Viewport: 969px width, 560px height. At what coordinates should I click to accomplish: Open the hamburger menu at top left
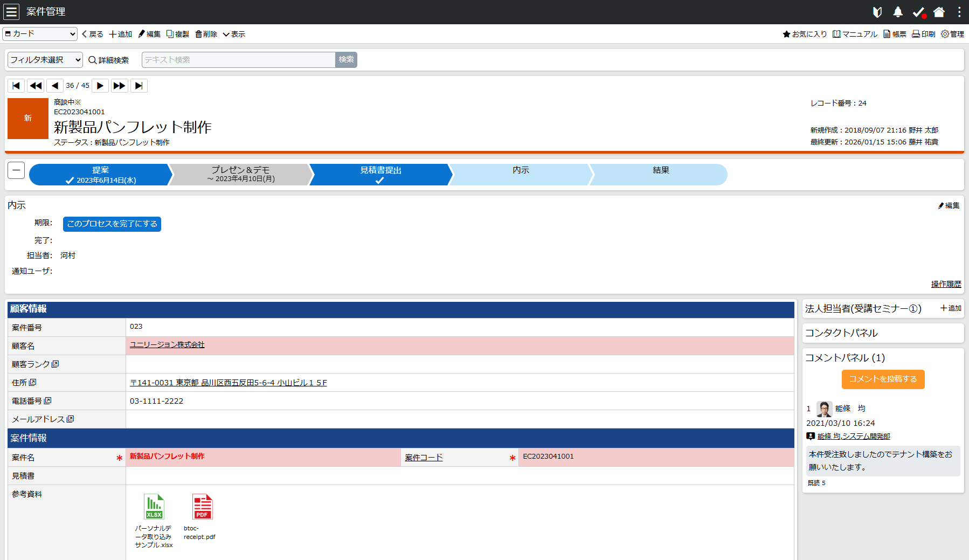(x=11, y=11)
